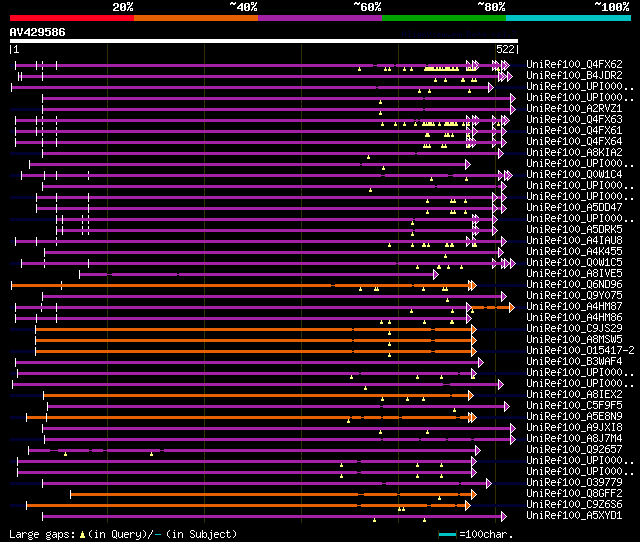Viewport: 640px width, 542px height.
Task: Choose the UniRef100_Q6ND96 label
Action: 574,285
